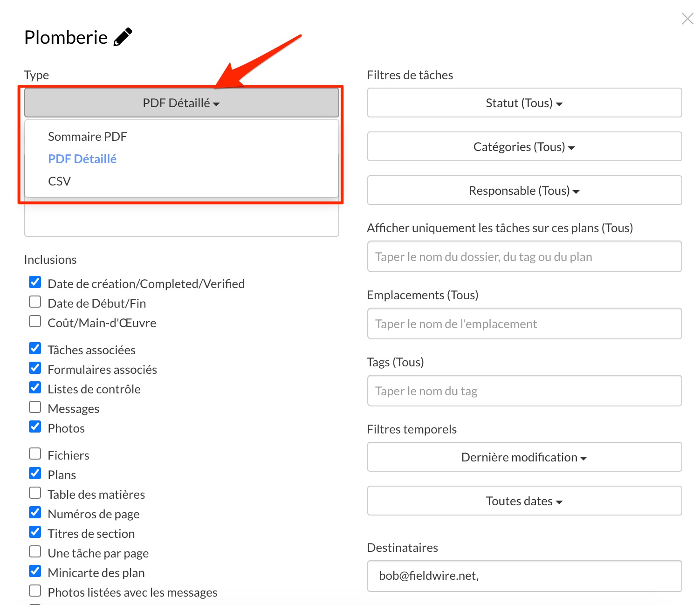Check the Coût/Main-d'Œuvre option
The height and width of the screenshot is (605, 700).
[x=35, y=322]
